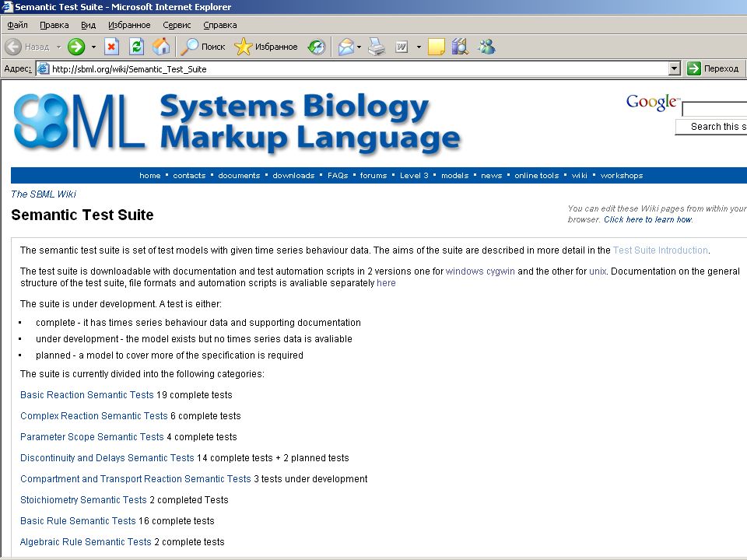Open Search (Поиск) toolbar button
Image resolution: width=747 pixels, height=560 pixels.
point(203,47)
